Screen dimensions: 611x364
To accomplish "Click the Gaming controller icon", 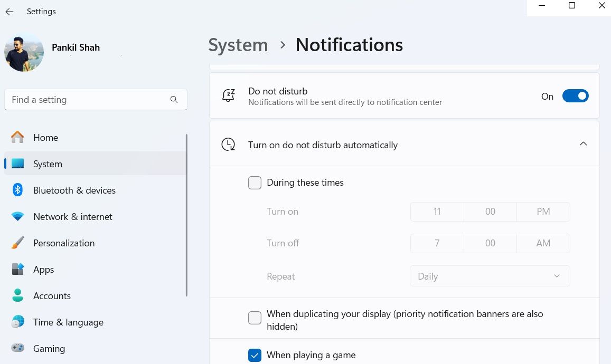I will pos(17,348).
